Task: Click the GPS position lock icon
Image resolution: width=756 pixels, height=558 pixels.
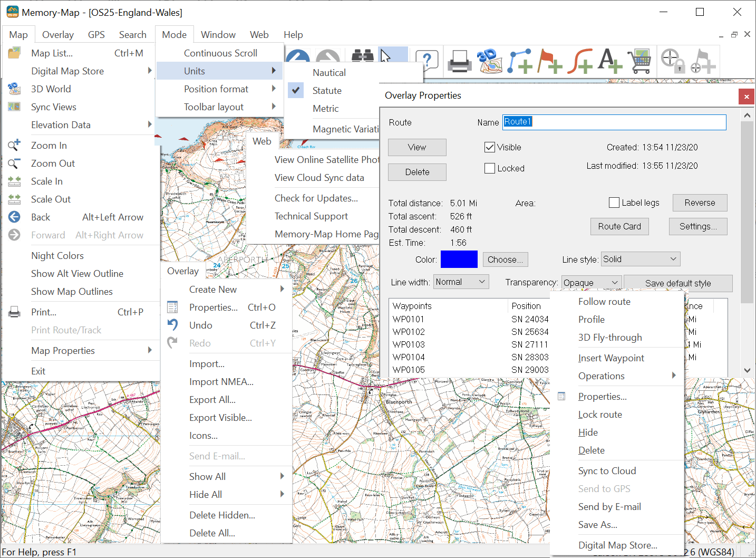Action: [x=673, y=61]
